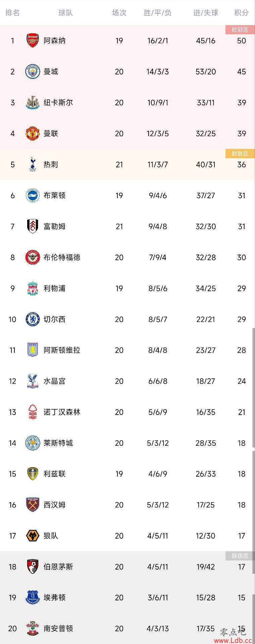The height and width of the screenshot is (644, 255).
Task: Select the Manchester United crest
Action: pos(33,133)
